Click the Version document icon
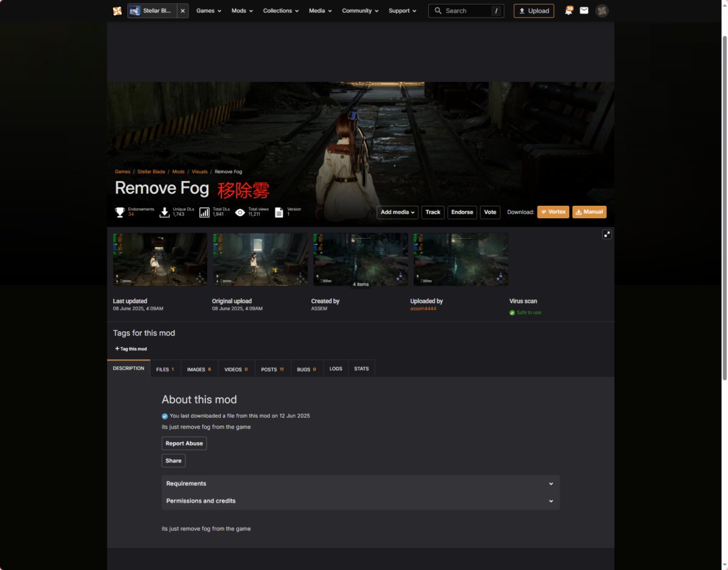This screenshot has width=728, height=570. (x=279, y=212)
